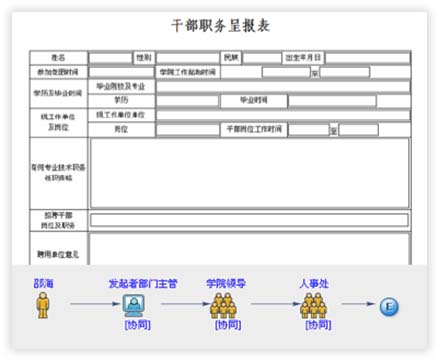Click the 邵海 name label

[43, 284]
